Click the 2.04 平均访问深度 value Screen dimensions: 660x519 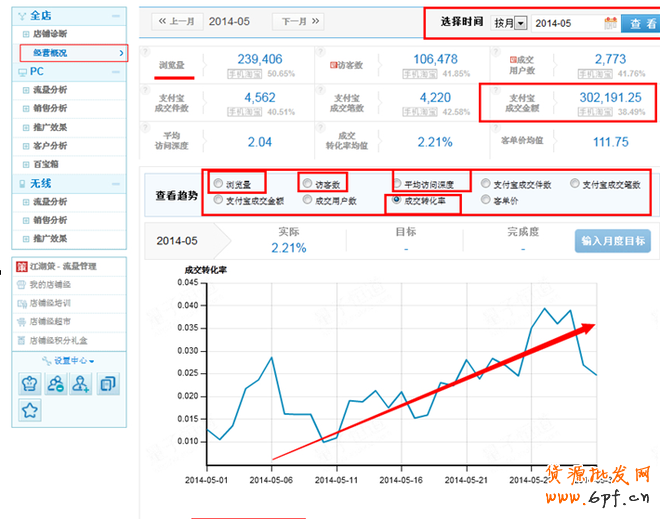(260, 142)
